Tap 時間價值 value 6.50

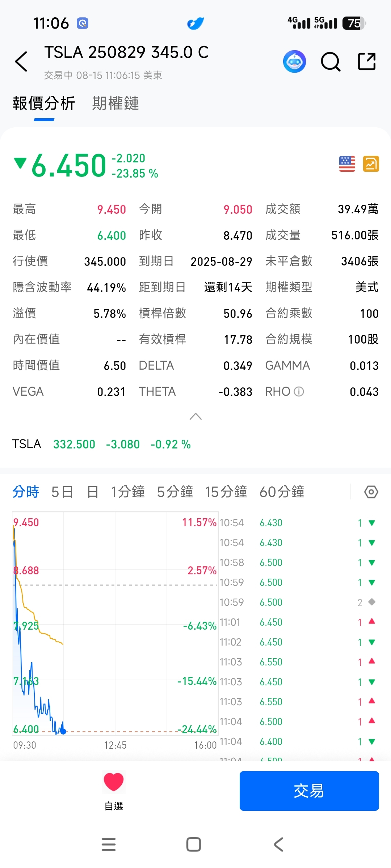point(115,366)
